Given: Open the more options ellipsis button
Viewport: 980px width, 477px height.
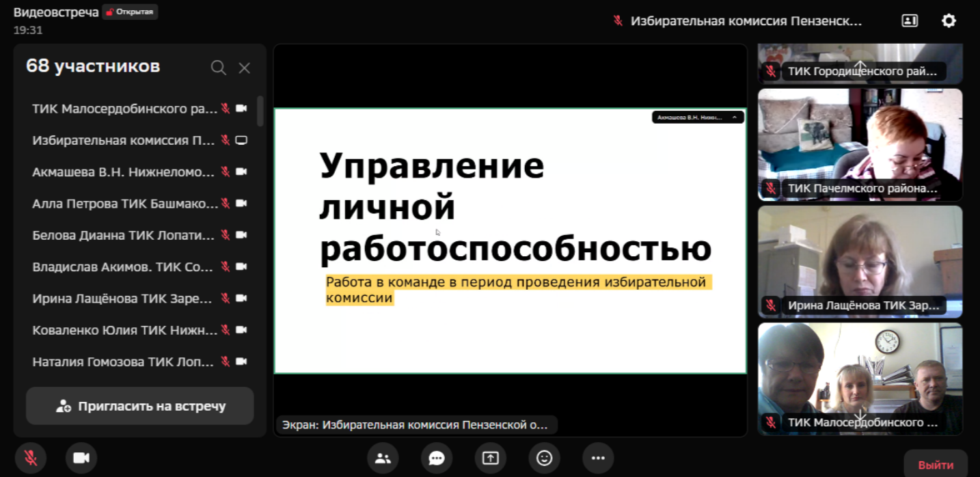Looking at the screenshot, I should pyautogui.click(x=598, y=458).
